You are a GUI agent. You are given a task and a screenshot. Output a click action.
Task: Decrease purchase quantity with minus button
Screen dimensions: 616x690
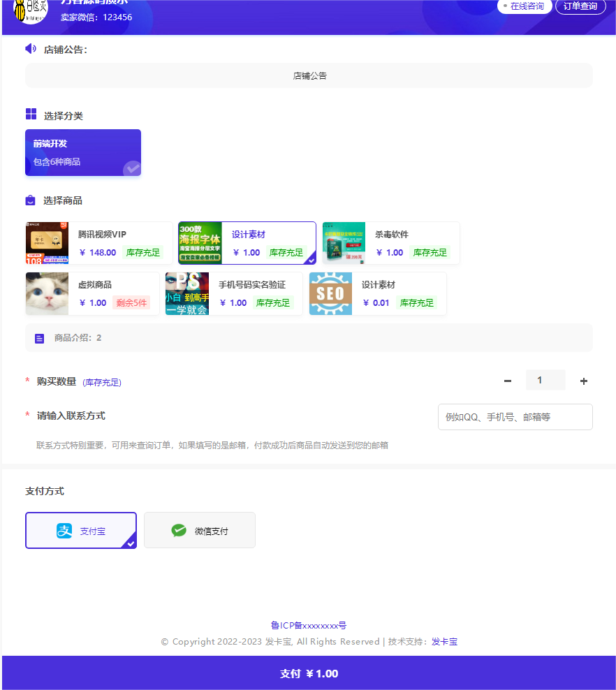508,381
